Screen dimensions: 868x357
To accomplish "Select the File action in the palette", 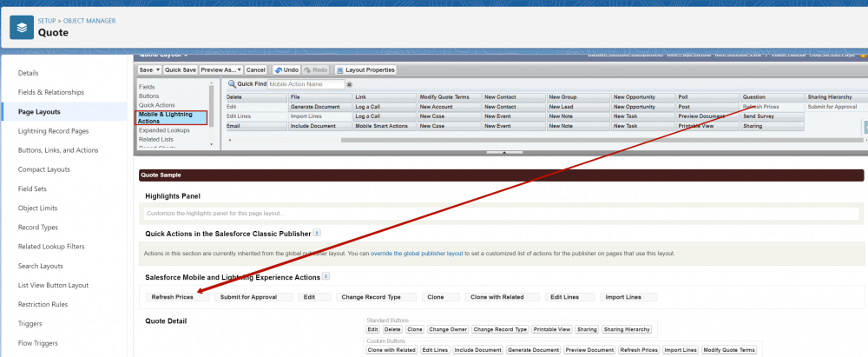I will [x=320, y=97].
